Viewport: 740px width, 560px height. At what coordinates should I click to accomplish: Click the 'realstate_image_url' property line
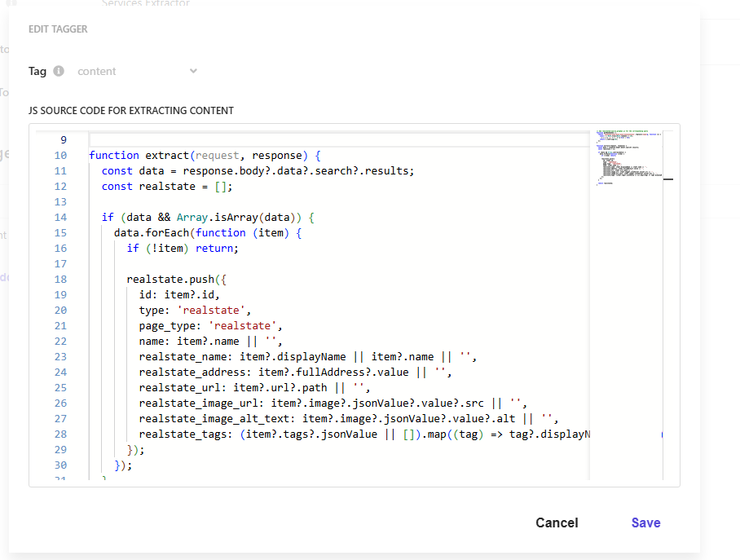(x=333, y=403)
